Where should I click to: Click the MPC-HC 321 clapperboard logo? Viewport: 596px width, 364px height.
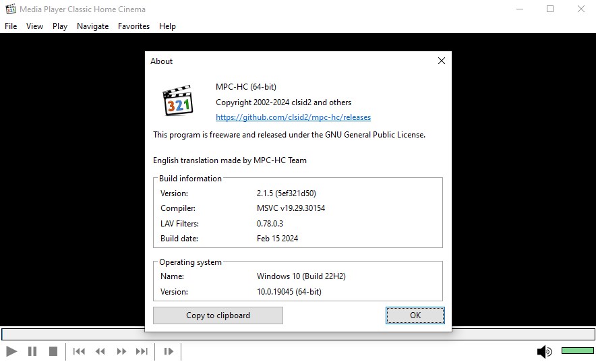tap(177, 100)
